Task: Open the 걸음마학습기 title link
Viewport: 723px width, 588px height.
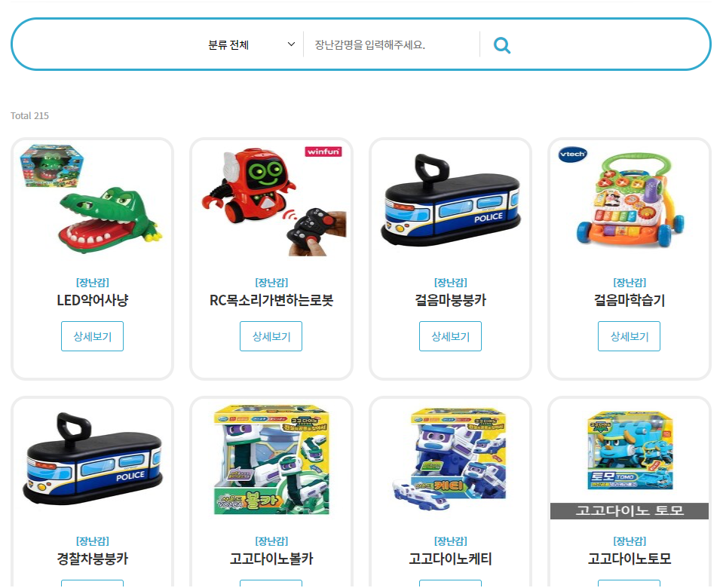Action: pos(629,300)
